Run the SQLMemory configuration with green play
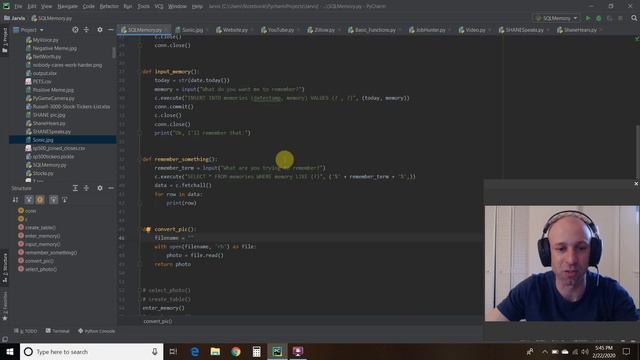Viewport: 640px width, 360px height. [x=588, y=18]
